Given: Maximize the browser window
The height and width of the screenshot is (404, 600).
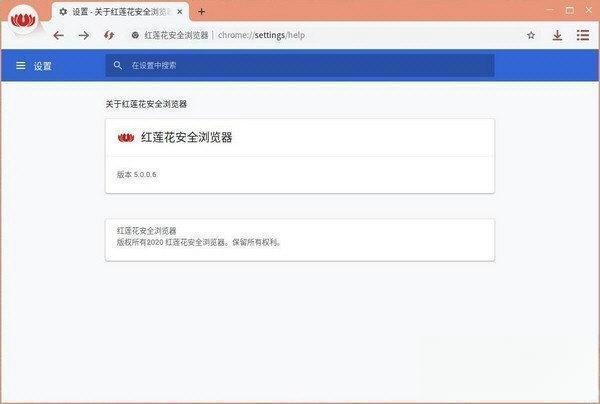Looking at the screenshot, I should (x=570, y=11).
